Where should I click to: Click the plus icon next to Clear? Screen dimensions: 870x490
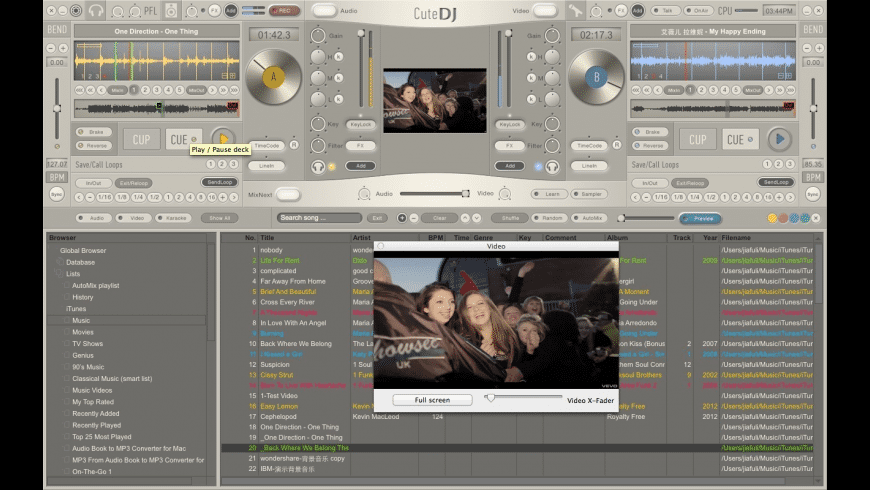(x=402, y=218)
